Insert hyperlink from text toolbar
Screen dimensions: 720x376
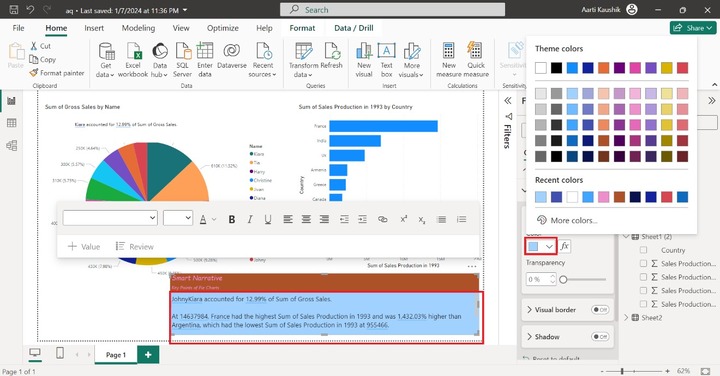pos(382,219)
